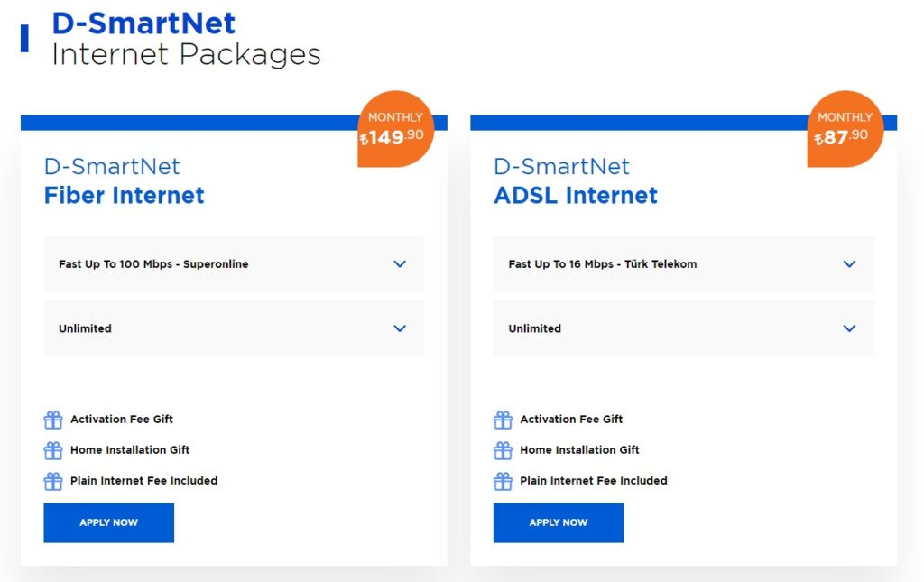
Task: Click the chevron arrow on ADSL Unlimited selector
Action: (849, 328)
